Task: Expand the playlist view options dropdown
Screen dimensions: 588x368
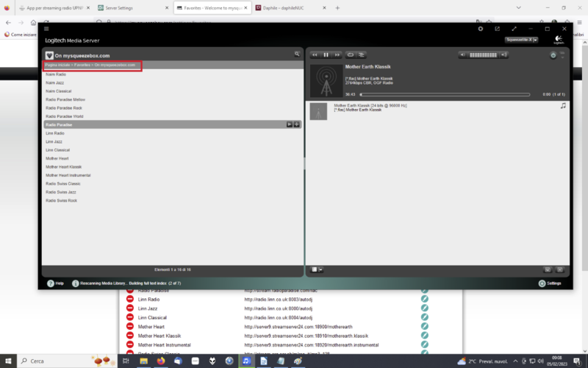Action: (317, 269)
